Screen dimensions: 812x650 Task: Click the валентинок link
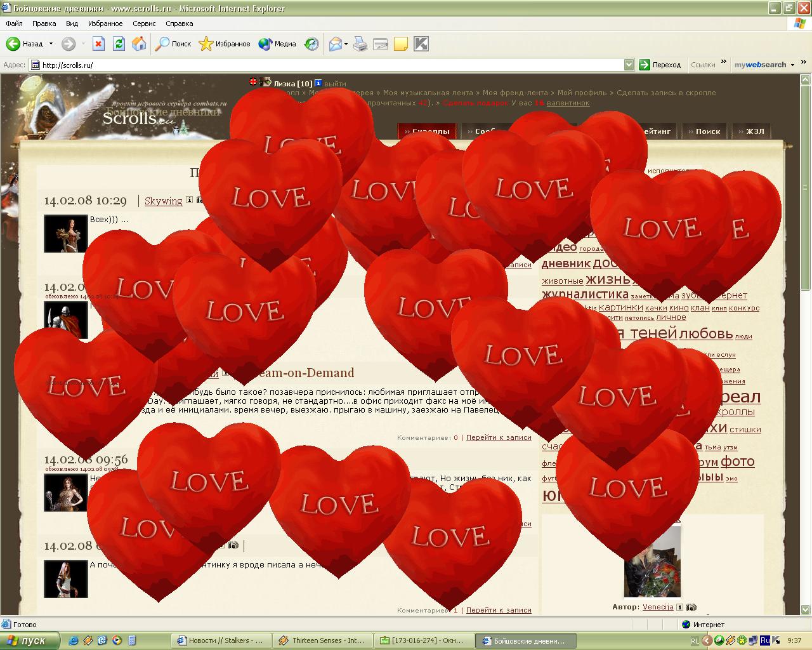tap(568, 103)
